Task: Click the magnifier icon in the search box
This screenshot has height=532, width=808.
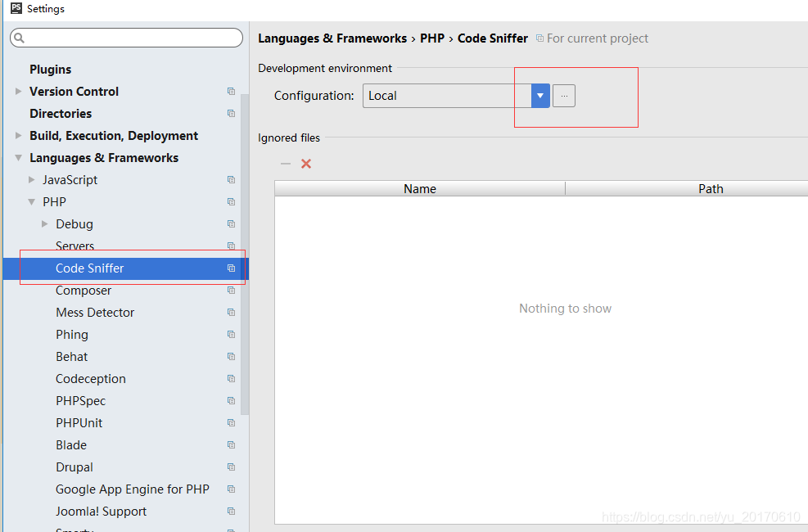Action: (x=18, y=38)
